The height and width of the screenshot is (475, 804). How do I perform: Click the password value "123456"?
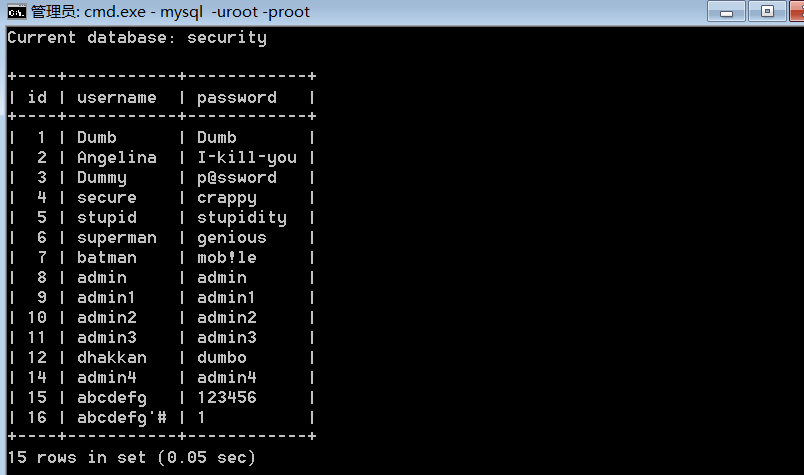point(227,398)
